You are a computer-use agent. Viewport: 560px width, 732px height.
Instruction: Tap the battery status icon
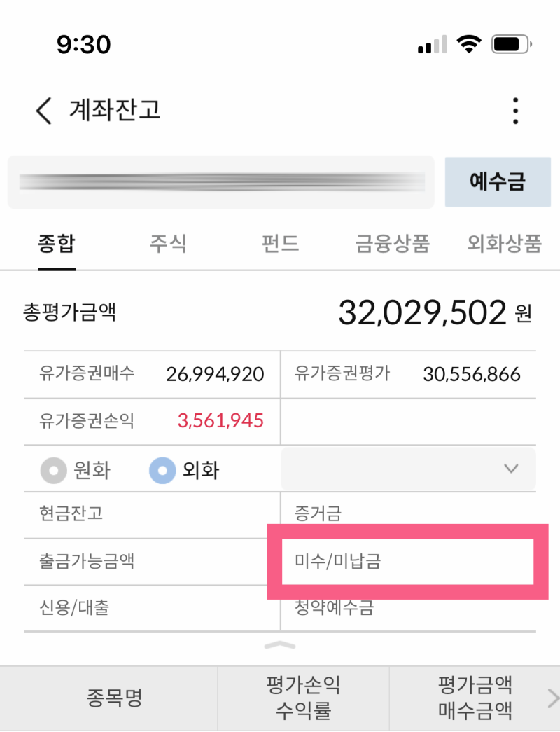coord(512,45)
